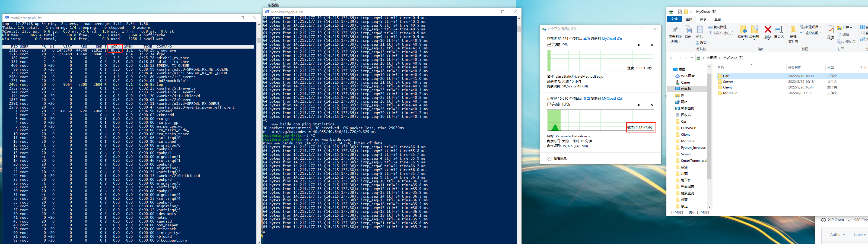Image resolution: width=868 pixels, height=244 pixels.
Task: Click the 219 Open issues link
Action: pos(833,220)
